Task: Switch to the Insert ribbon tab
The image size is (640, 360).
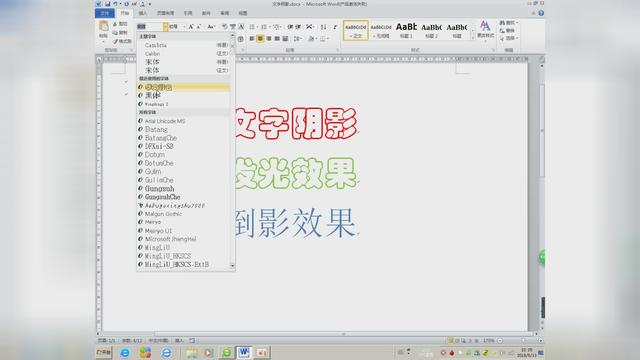Action: (x=142, y=13)
